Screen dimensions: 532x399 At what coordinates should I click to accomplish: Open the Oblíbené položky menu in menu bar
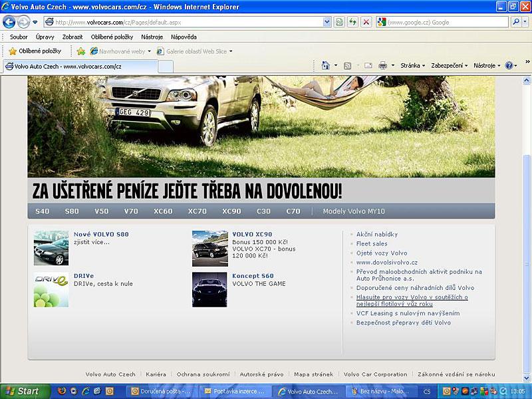click(112, 37)
